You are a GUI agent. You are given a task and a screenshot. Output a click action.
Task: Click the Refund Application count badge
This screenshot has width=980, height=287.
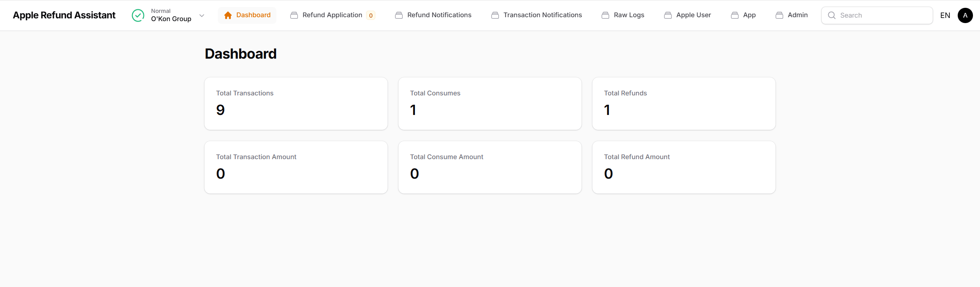point(371,16)
